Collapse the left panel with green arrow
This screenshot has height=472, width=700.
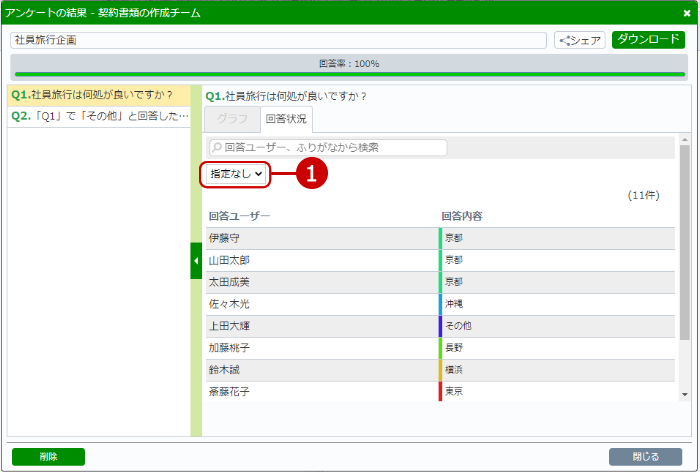[196, 261]
